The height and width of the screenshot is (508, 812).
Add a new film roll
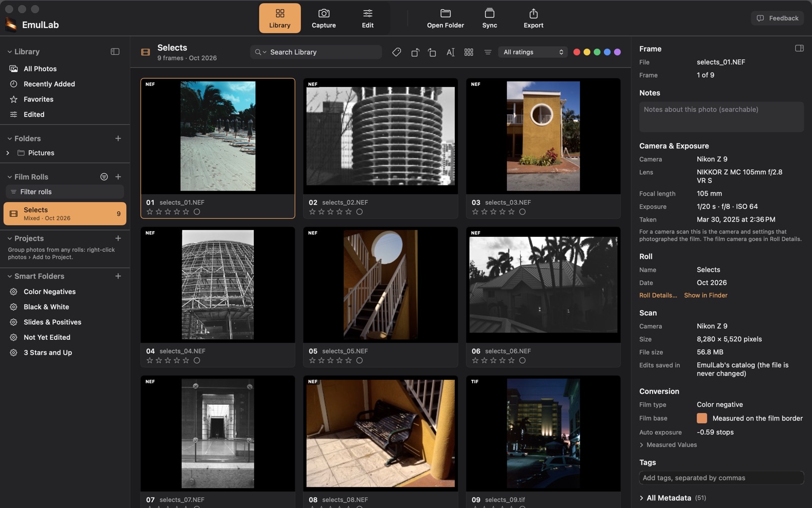click(x=118, y=177)
